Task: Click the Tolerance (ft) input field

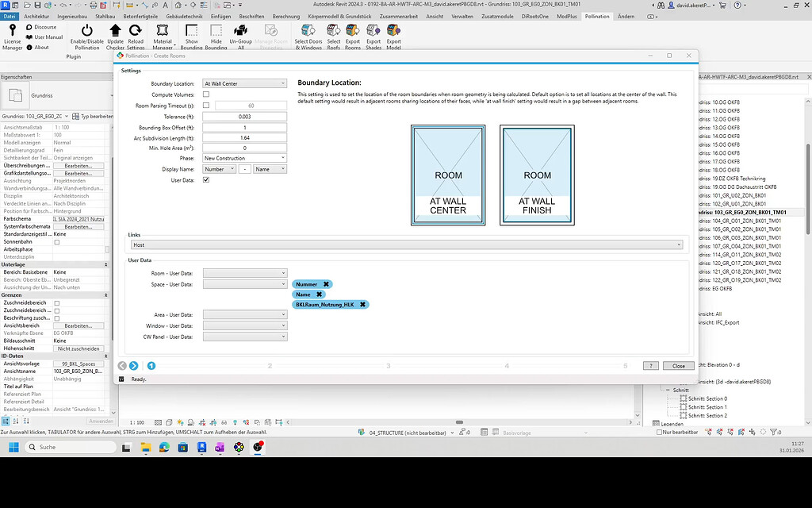Action: [x=244, y=117]
